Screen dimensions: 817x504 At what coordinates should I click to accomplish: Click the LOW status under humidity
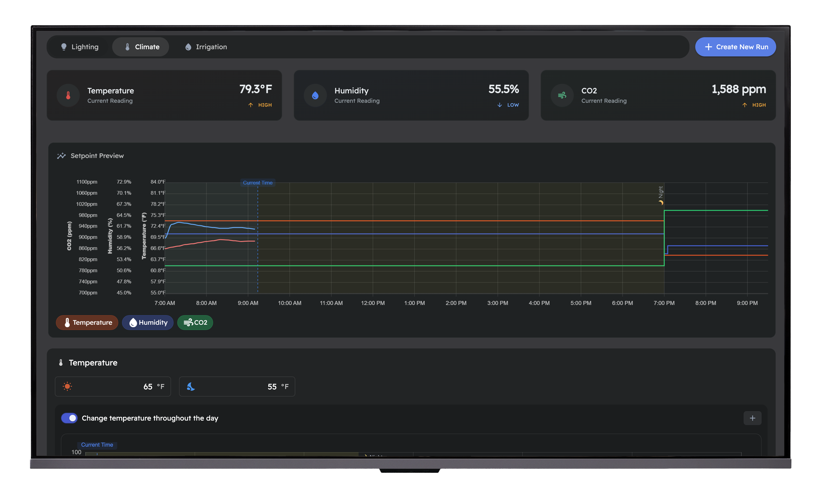point(513,105)
